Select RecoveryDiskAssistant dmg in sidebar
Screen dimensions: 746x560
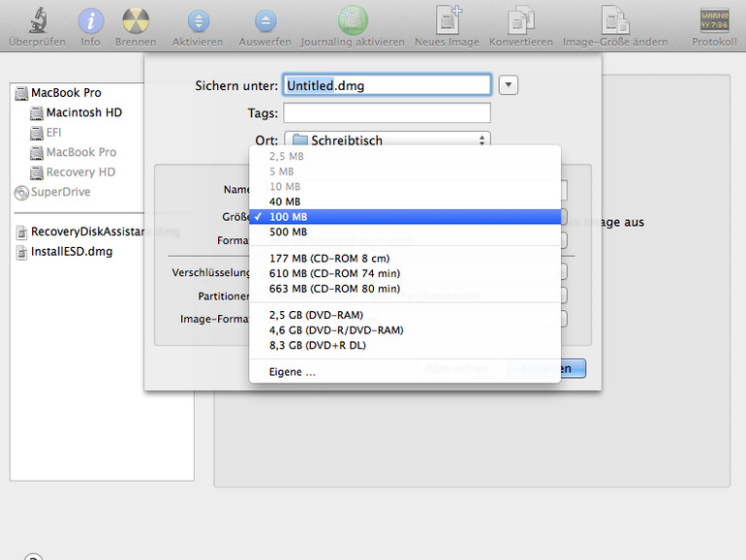[87, 232]
